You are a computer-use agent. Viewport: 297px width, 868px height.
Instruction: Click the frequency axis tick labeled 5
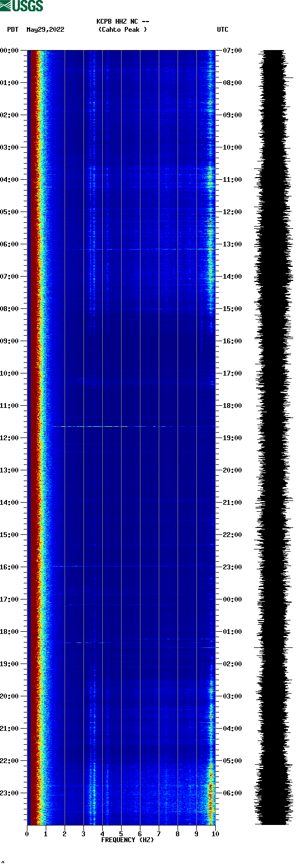click(x=121, y=834)
